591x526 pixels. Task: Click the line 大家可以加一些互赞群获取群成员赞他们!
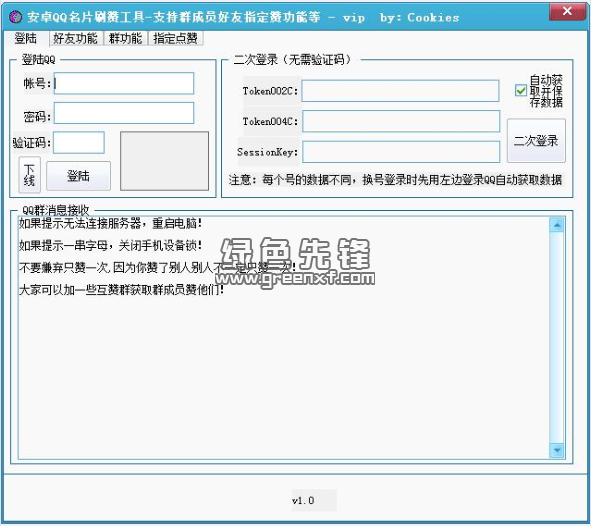(121, 290)
